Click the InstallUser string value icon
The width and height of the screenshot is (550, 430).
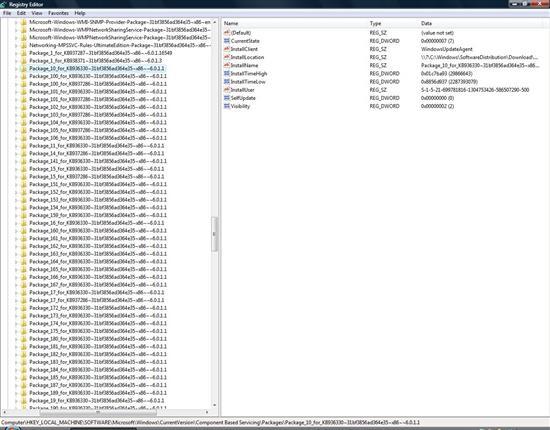tap(227, 90)
